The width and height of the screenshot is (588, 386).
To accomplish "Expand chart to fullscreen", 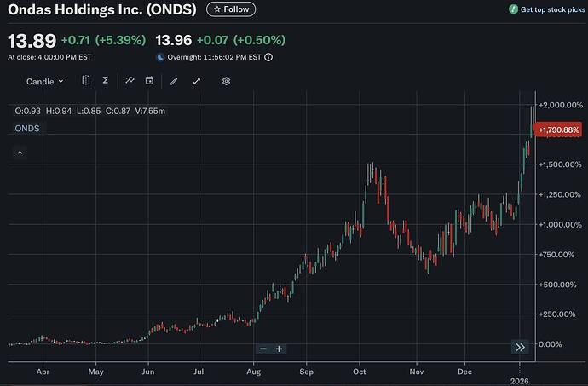I will (x=197, y=81).
